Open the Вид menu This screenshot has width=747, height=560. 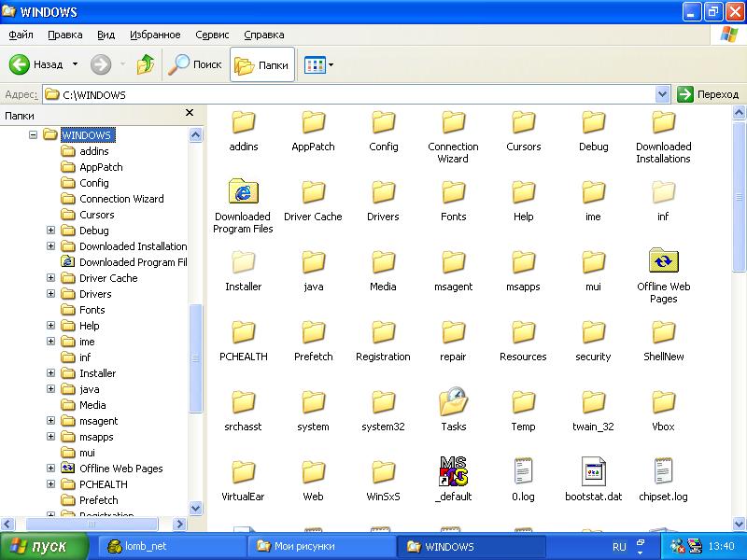106,35
